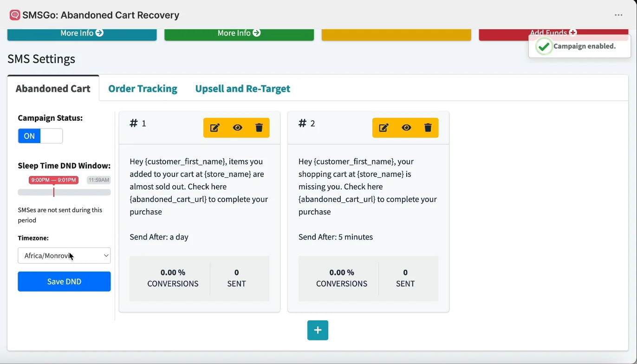This screenshot has width=637, height=364.
Task: Click the 11:59AM slider end label
Action: [x=99, y=180]
